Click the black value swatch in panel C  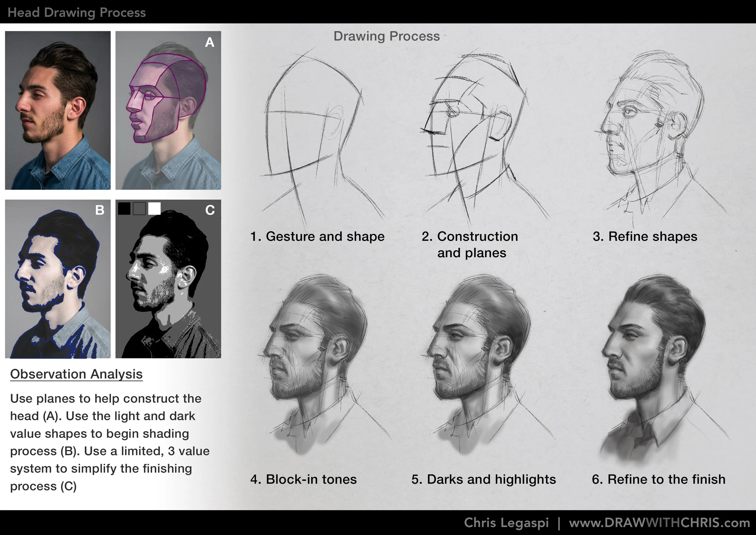click(124, 208)
